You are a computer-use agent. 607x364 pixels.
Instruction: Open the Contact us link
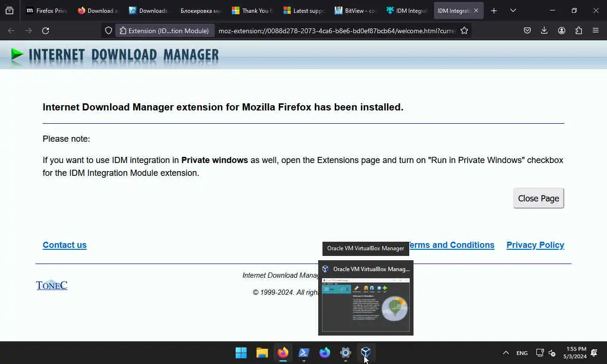pos(64,245)
